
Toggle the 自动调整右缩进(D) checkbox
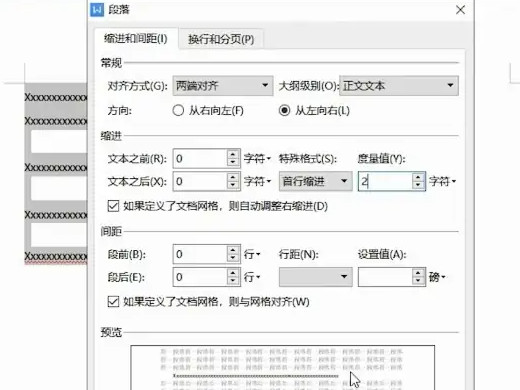(x=113, y=206)
